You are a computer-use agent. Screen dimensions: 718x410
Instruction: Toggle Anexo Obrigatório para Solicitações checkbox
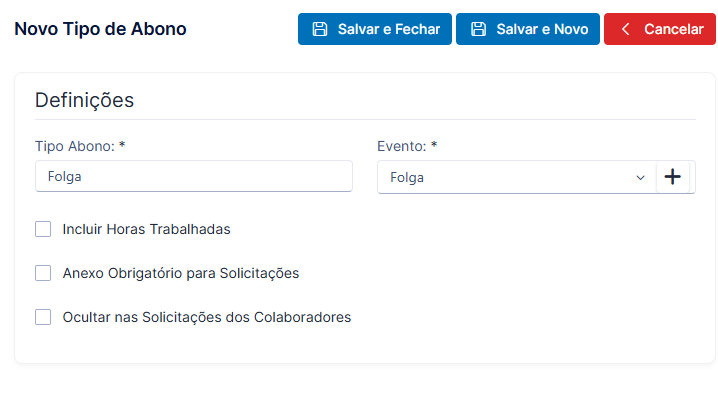click(x=43, y=273)
